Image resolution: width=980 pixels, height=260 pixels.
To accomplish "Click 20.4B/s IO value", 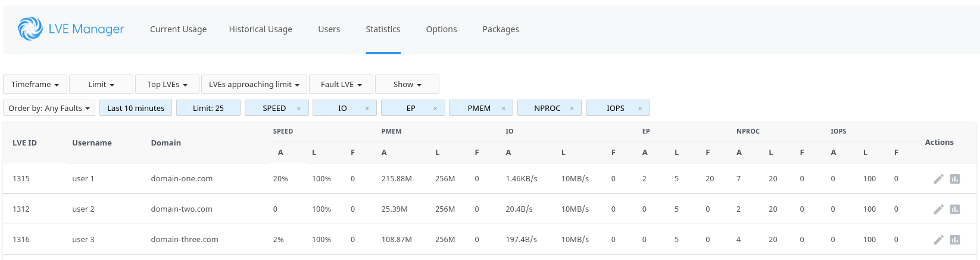I will (x=519, y=209).
